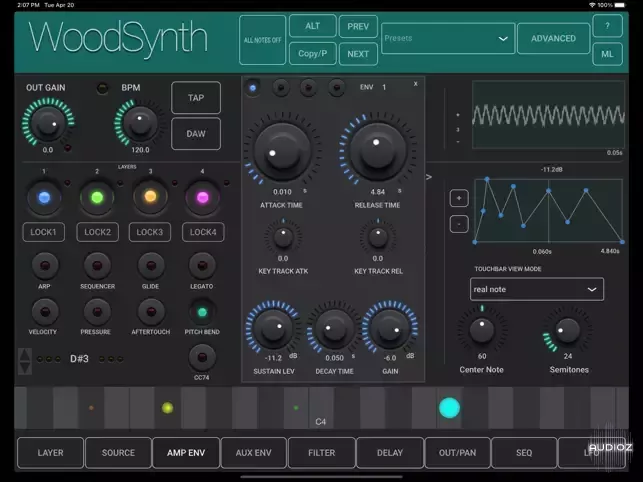Screen dimensions: 643x482
Task: Toggle the VELOCITY button
Action: [45, 311]
